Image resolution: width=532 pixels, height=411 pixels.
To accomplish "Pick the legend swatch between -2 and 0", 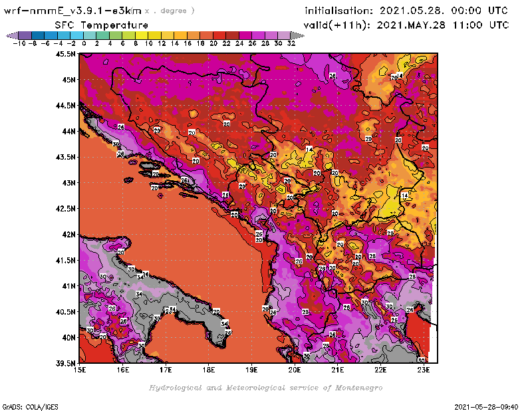I will (77, 35).
